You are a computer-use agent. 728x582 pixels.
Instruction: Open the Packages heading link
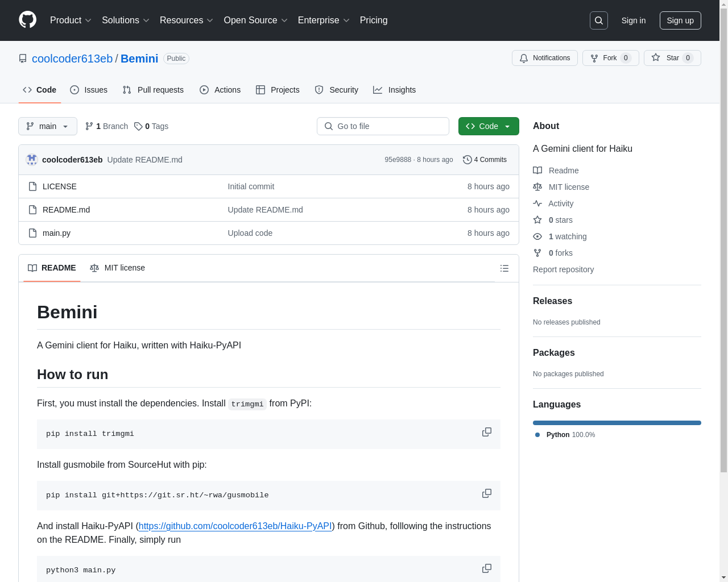coord(553,353)
